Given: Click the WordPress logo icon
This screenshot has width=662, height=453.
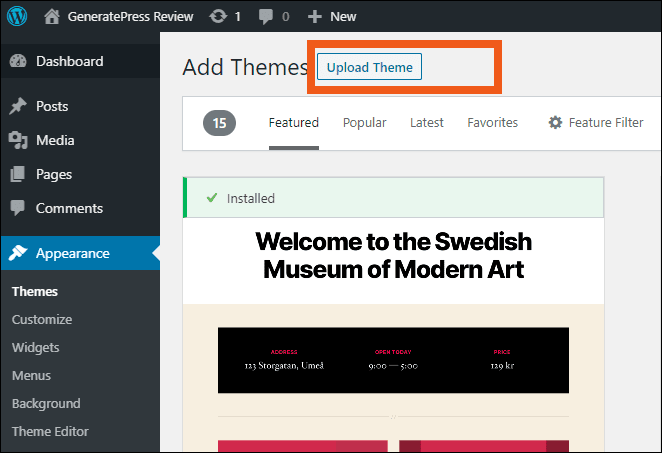Looking at the screenshot, I should (20, 16).
